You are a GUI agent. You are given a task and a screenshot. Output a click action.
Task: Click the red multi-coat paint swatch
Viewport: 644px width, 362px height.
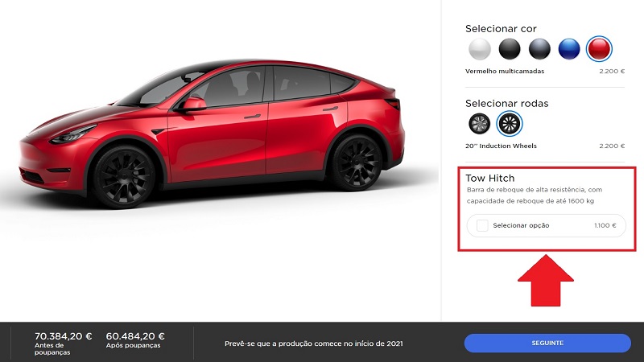click(x=599, y=49)
